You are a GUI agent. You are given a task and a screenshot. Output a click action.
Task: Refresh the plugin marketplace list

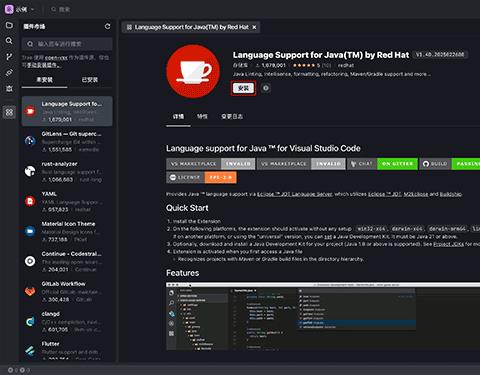coord(107,26)
